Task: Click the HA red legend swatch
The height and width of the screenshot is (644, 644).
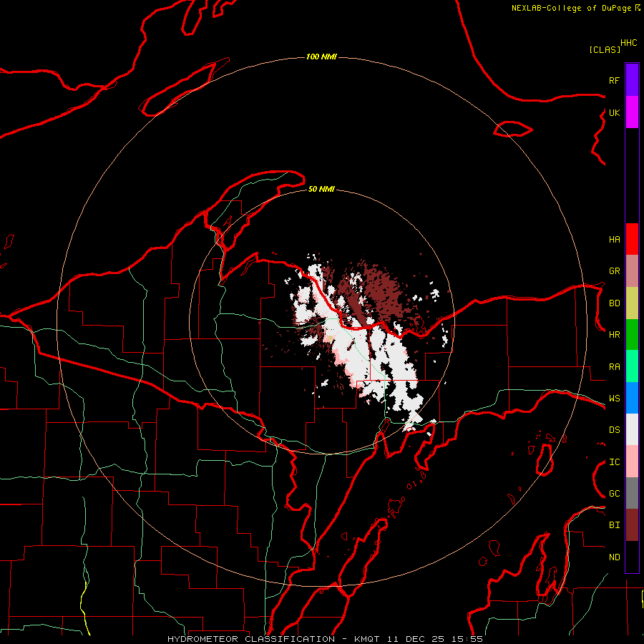Action: (x=632, y=239)
